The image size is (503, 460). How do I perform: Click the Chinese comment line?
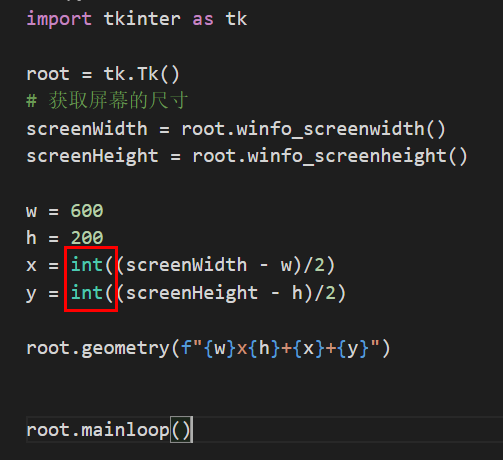tap(107, 100)
